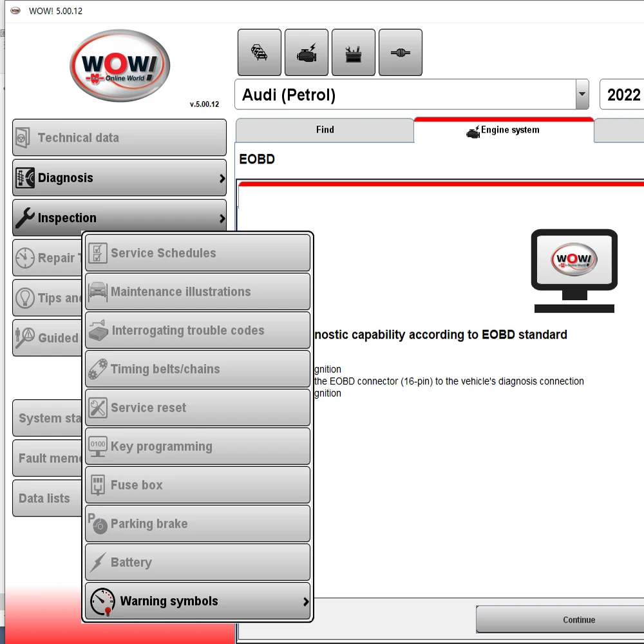Choose Interrogating trouble codes entry
Viewport: 644px width, 644px height.
pyautogui.click(x=198, y=330)
